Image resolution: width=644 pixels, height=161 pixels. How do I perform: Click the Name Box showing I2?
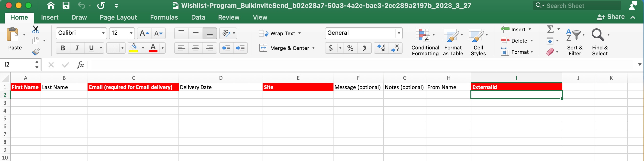click(18, 65)
